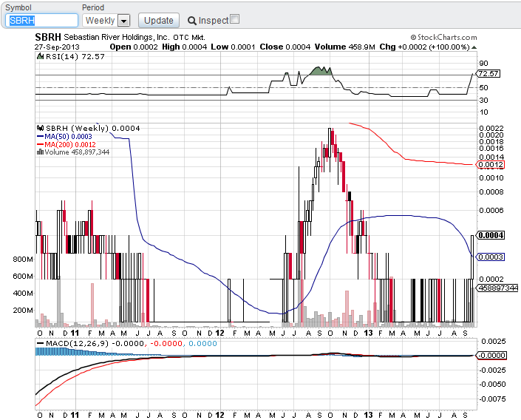Click the date 27-Sep-2013
The width and height of the screenshot is (521, 420).
(57, 47)
